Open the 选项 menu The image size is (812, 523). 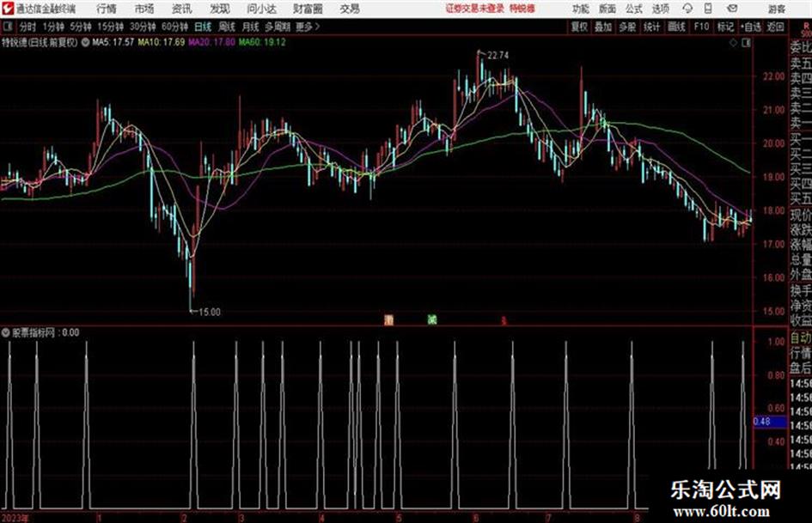tap(660, 9)
